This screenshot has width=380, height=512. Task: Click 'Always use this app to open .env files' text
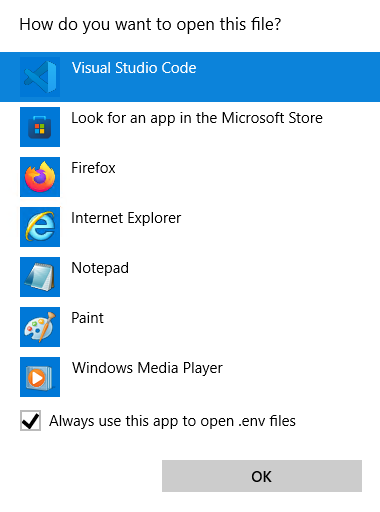point(172,421)
